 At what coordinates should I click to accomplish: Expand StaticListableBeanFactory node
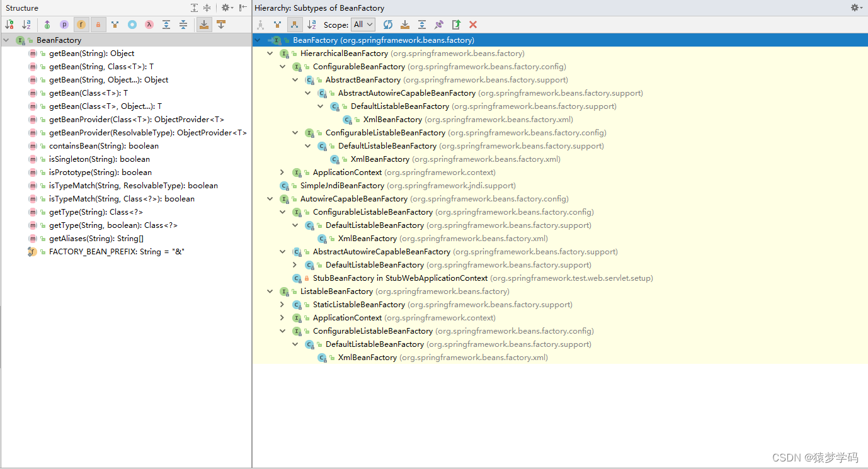tap(283, 305)
